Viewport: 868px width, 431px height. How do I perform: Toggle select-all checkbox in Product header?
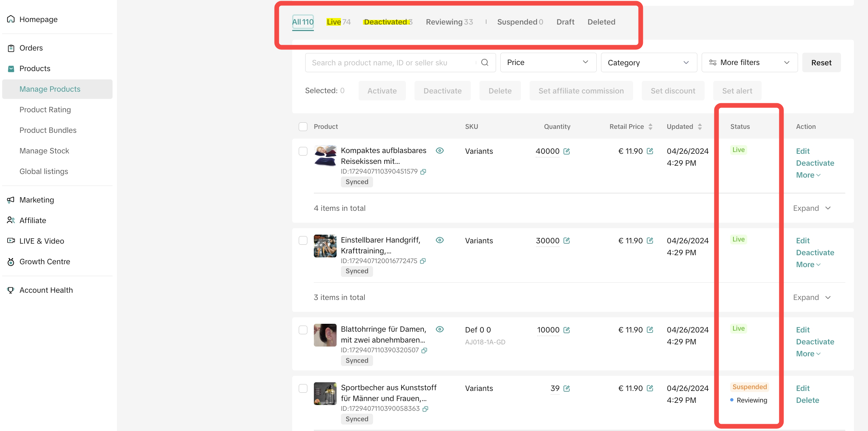(303, 127)
